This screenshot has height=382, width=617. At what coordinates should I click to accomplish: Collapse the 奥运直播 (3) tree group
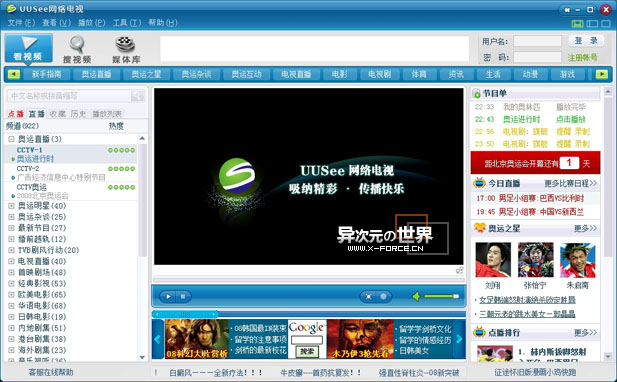point(11,139)
